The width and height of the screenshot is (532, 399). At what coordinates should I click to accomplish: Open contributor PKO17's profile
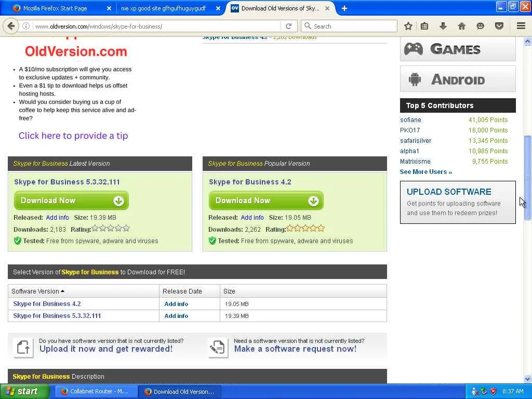point(410,130)
